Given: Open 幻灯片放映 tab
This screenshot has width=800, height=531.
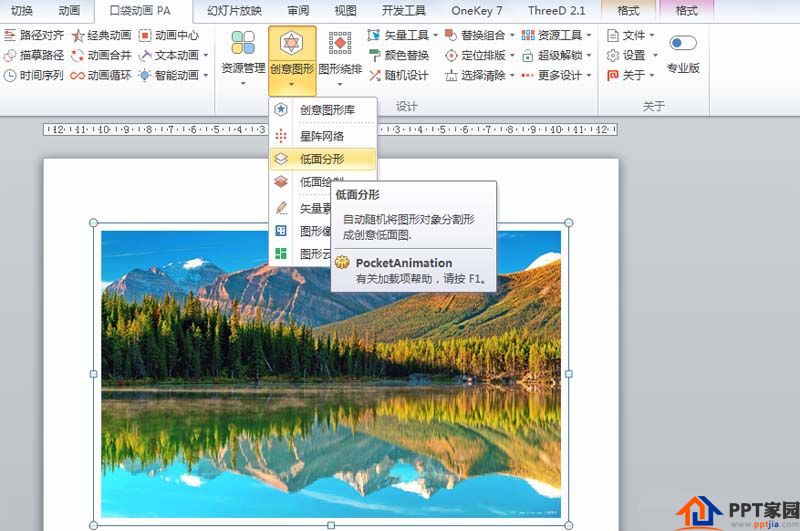Looking at the screenshot, I should pyautogui.click(x=235, y=10).
